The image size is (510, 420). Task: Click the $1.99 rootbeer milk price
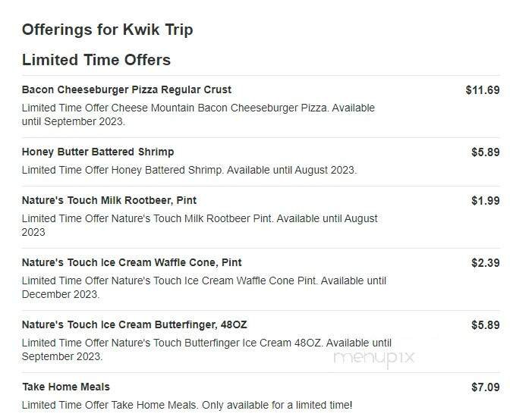pyautogui.click(x=486, y=200)
